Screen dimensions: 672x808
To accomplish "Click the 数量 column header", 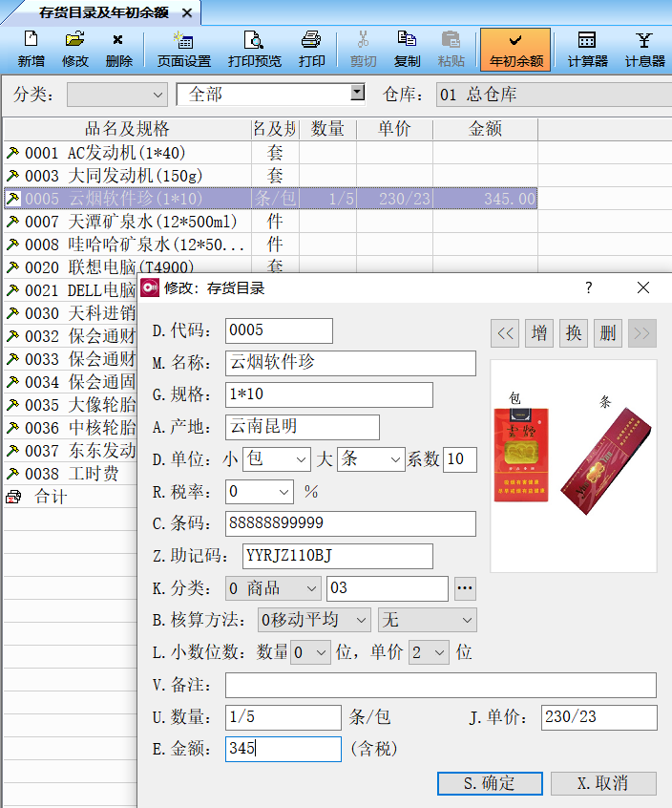I will click(x=327, y=129).
